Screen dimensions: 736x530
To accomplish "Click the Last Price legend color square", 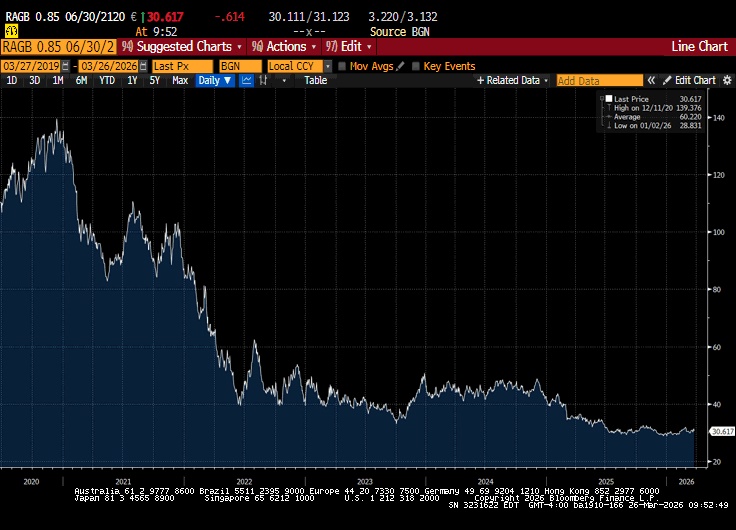I will tap(609, 99).
